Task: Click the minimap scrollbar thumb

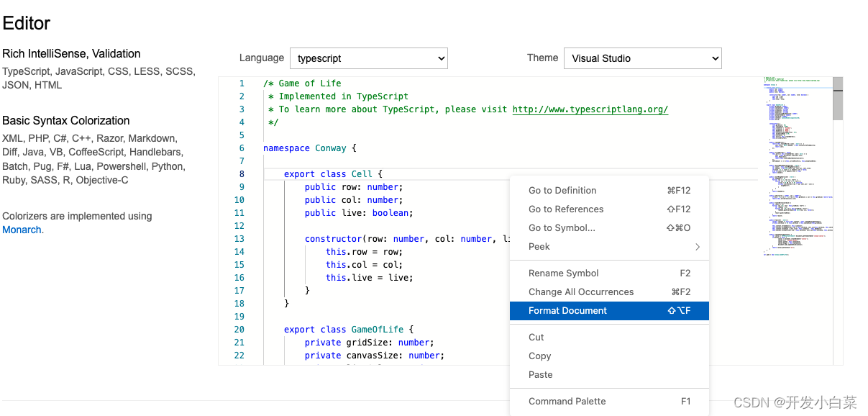Action: coord(836,97)
